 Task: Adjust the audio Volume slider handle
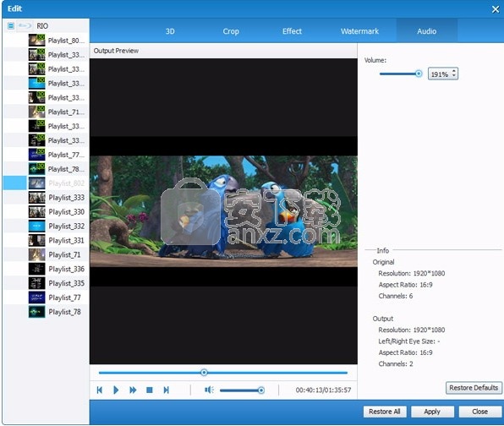419,74
